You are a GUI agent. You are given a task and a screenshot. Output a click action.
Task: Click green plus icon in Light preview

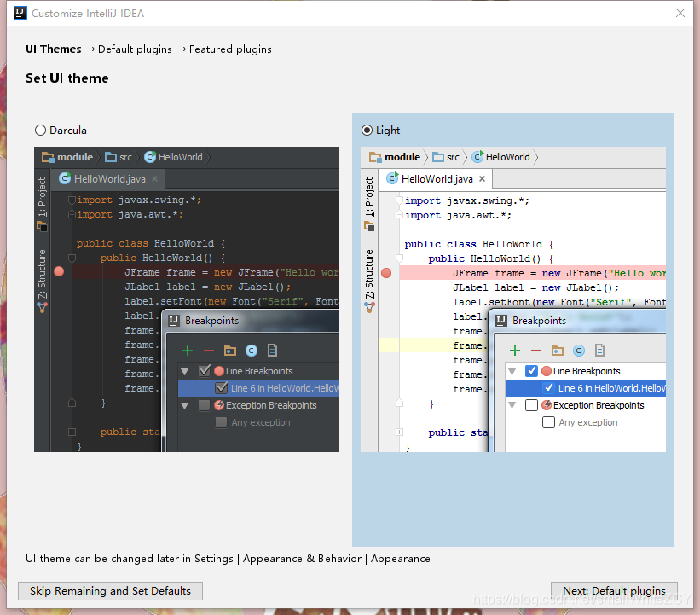click(515, 351)
